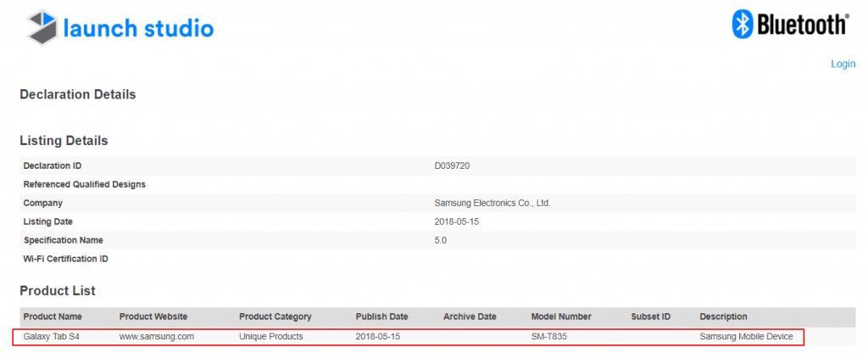Open the Login link
This screenshot has height=353, width=868.
click(843, 64)
